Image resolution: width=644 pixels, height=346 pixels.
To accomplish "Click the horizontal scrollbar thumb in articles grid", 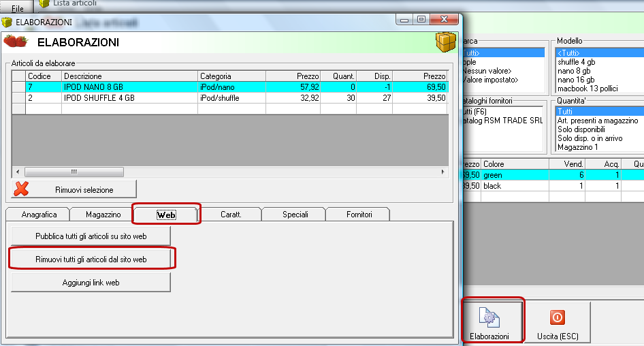I will tap(74, 172).
